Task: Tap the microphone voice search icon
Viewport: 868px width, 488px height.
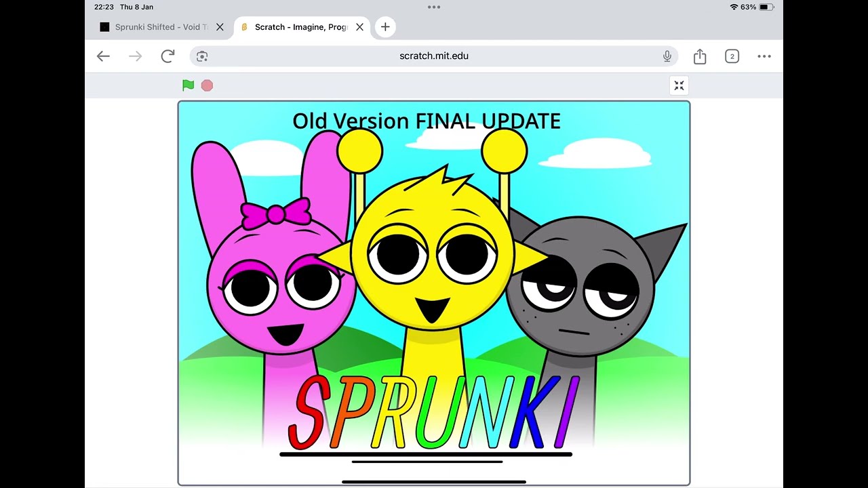Action: [x=667, y=56]
